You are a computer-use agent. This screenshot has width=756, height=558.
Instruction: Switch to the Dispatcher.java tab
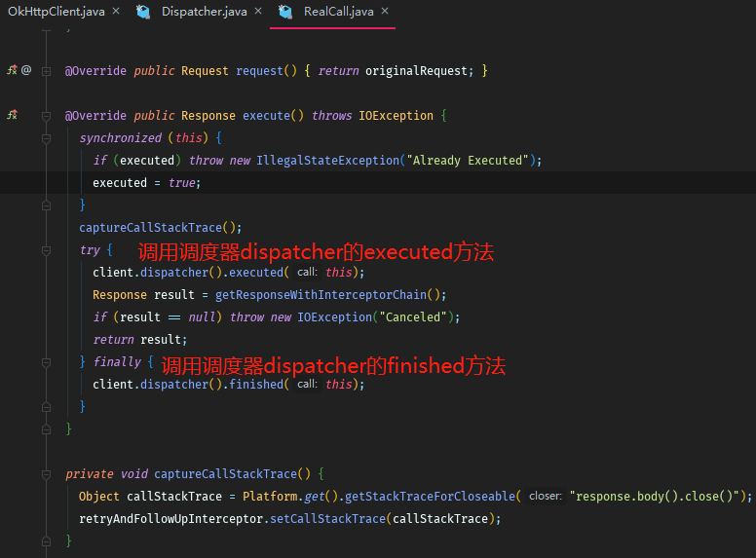(204, 12)
